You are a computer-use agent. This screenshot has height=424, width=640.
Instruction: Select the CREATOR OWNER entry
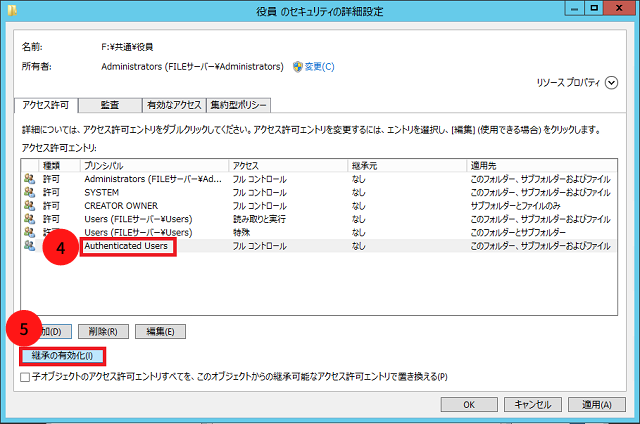click(121, 206)
